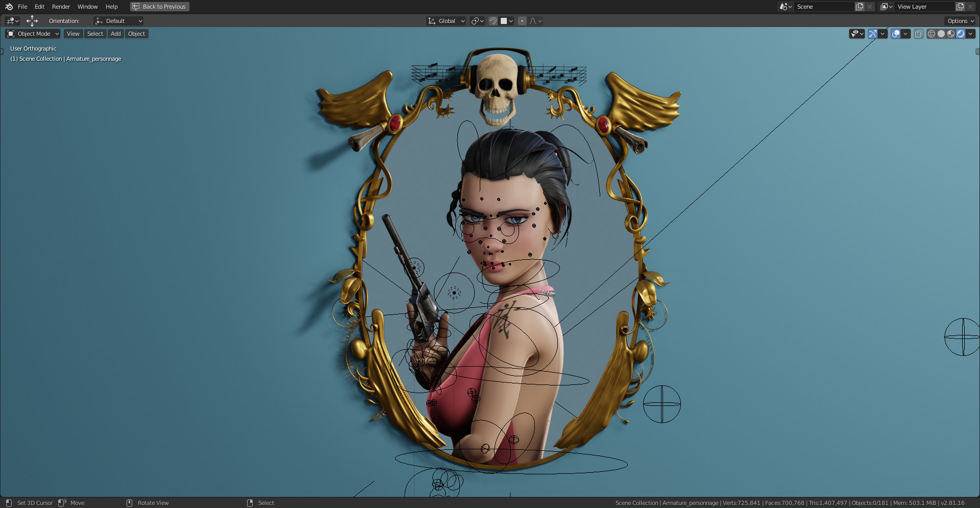The image size is (980, 508).
Task: Switch to wireframe viewport shading
Action: pyautogui.click(x=932, y=34)
